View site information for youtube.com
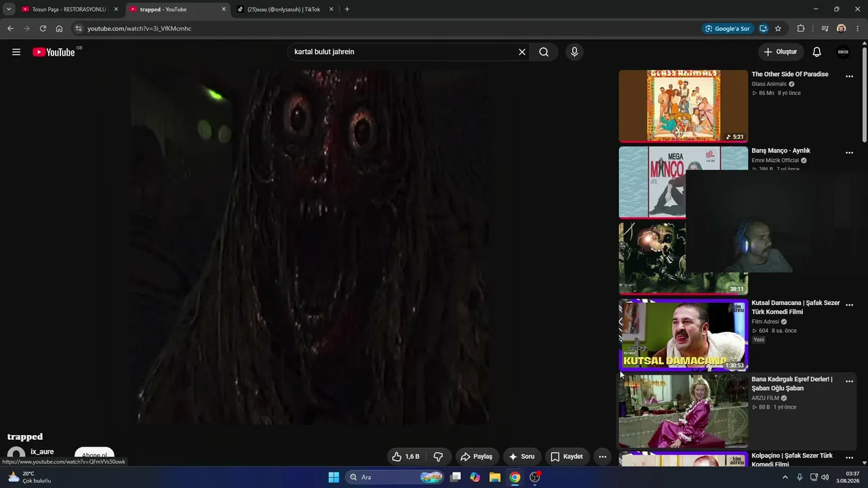Image resolution: width=868 pixels, height=488 pixels. click(79, 28)
